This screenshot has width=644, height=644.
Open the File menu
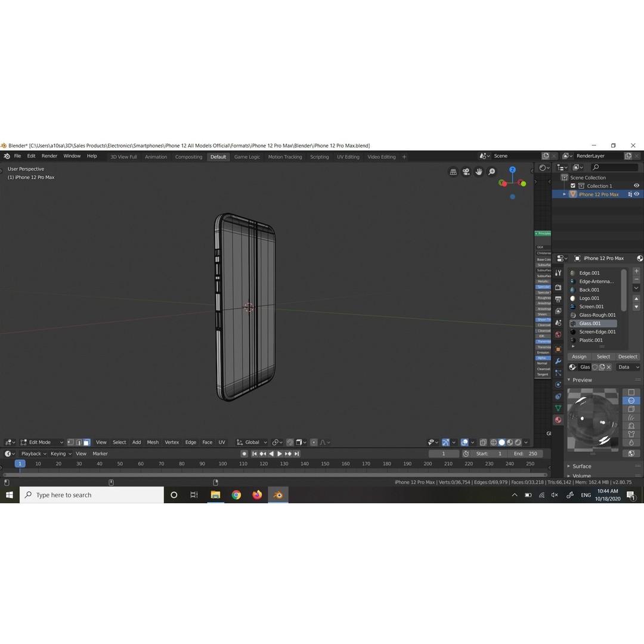[18, 156]
